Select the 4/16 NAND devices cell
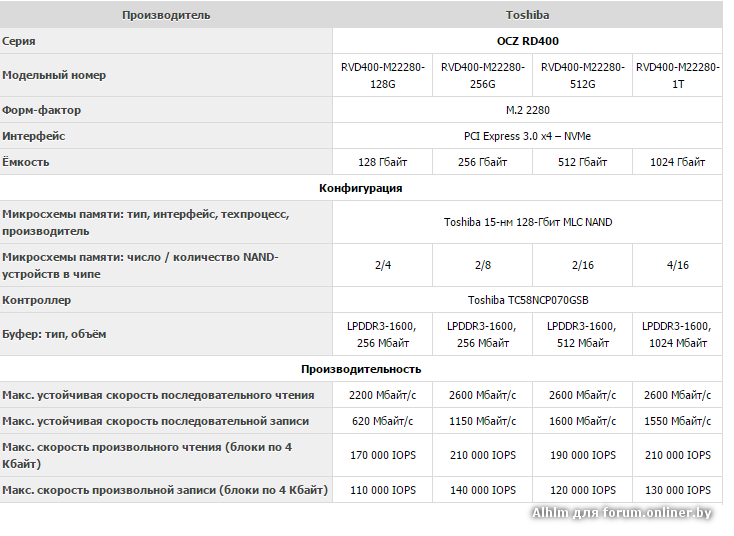Image resolution: width=734 pixels, height=536 pixels. point(677,265)
